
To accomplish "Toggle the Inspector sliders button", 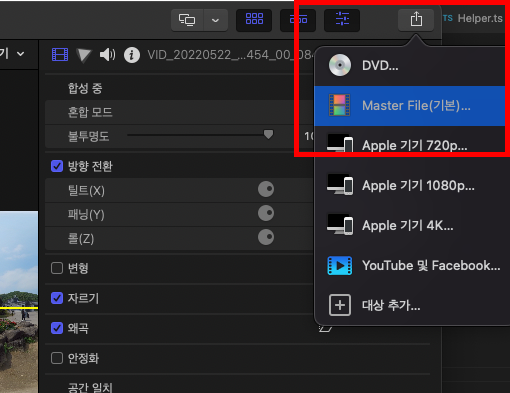I will [342, 20].
